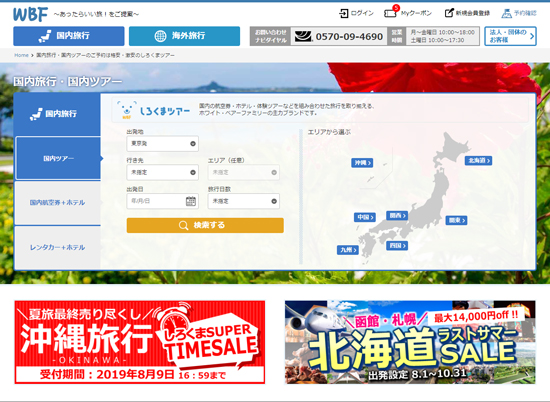Click the 新規会員登録 link
Image resolution: width=550 pixels, height=402 pixels.
[473, 13]
